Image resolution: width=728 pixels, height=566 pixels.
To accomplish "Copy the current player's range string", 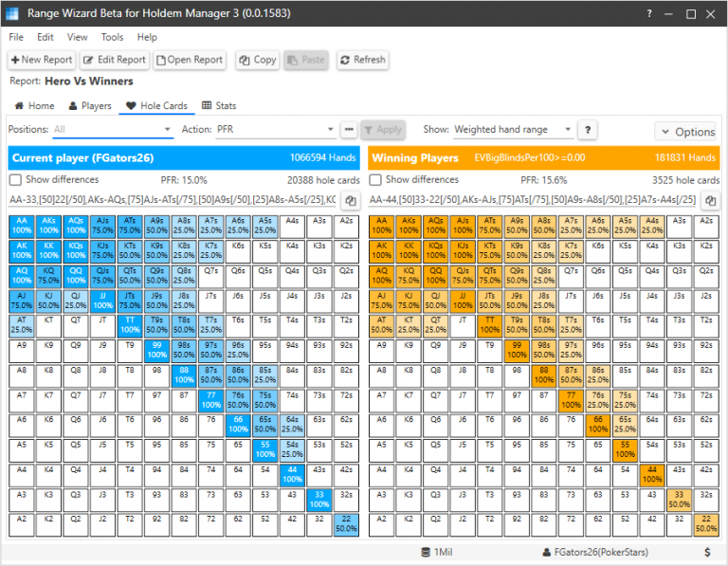I will (351, 201).
